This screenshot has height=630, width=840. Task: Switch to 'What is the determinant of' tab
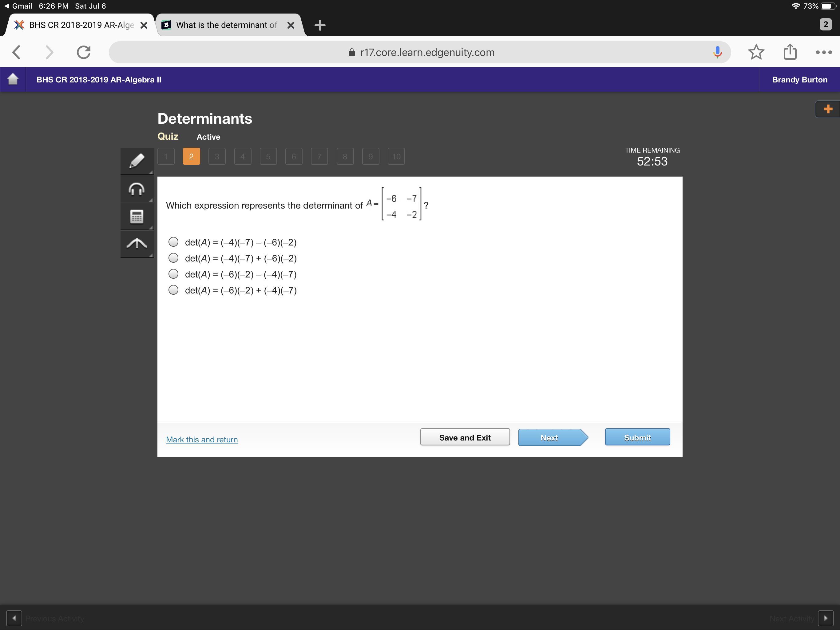[x=226, y=25]
